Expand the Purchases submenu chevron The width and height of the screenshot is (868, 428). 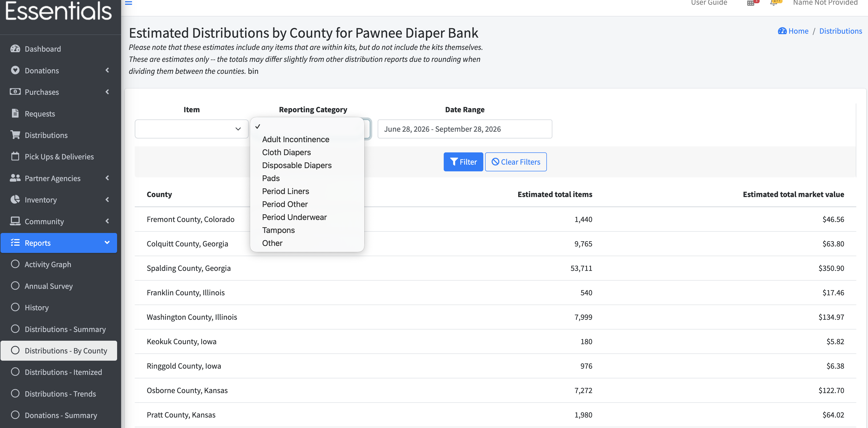tap(107, 92)
